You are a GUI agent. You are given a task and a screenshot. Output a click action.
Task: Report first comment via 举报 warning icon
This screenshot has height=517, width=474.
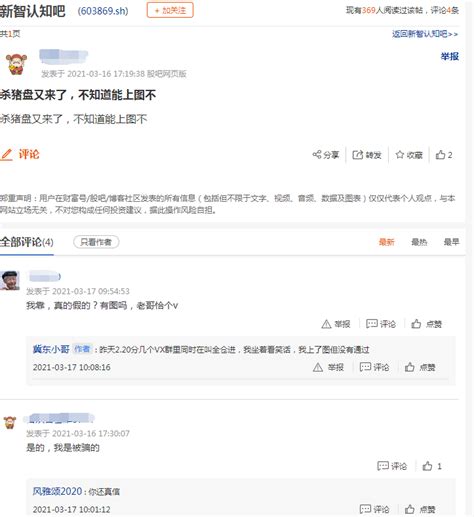point(326,324)
